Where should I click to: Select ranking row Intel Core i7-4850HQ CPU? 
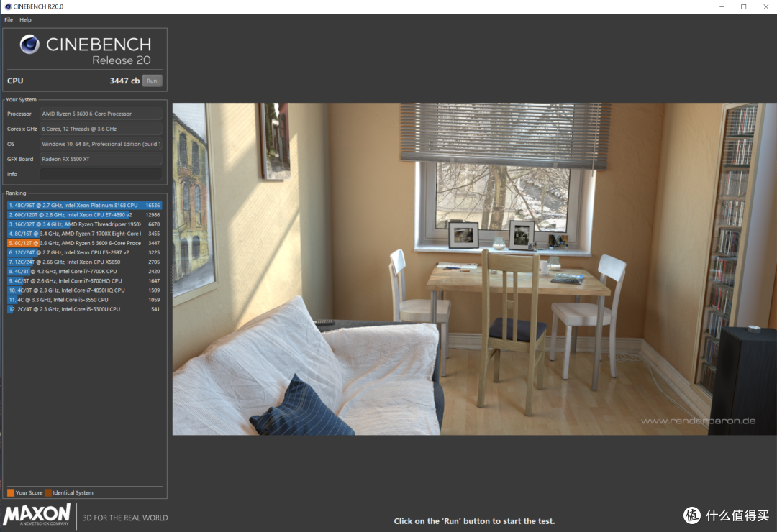[x=84, y=290]
